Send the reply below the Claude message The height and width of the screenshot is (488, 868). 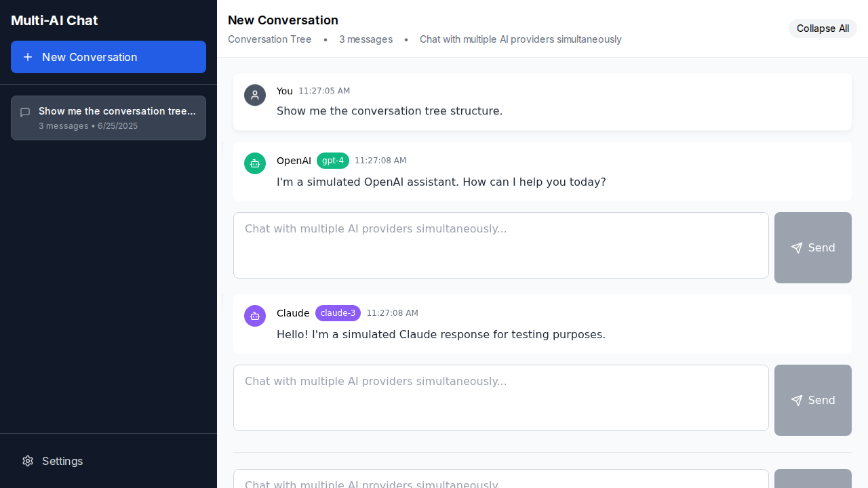pos(813,401)
